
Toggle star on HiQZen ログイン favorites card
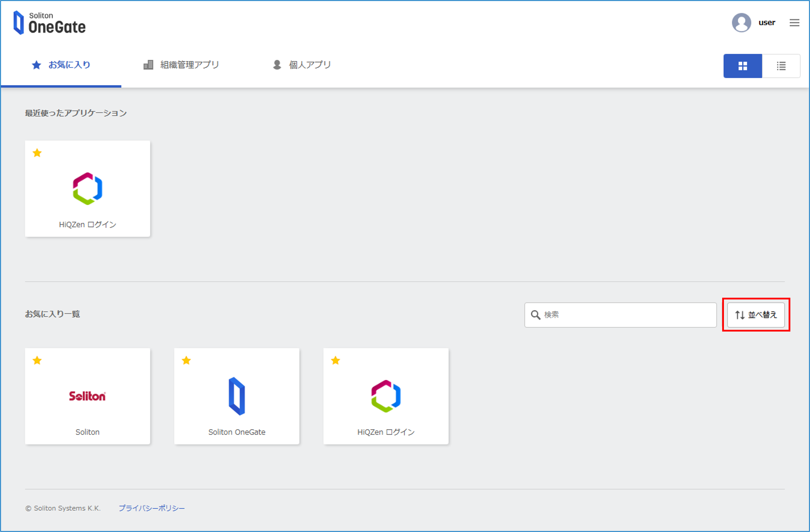click(x=336, y=361)
